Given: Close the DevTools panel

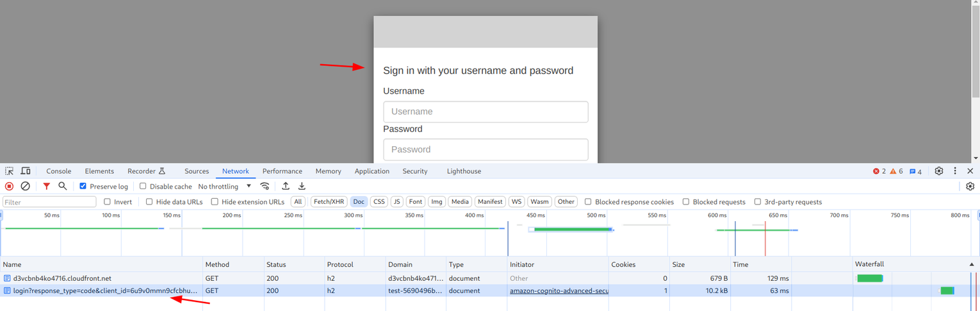Looking at the screenshot, I should [970, 171].
